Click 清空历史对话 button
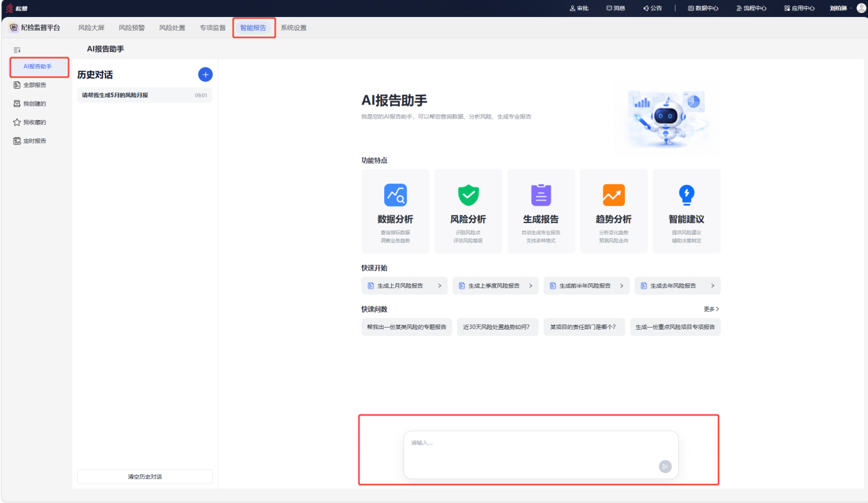The height and width of the screenshot is (503, 868). click(145, 476)
